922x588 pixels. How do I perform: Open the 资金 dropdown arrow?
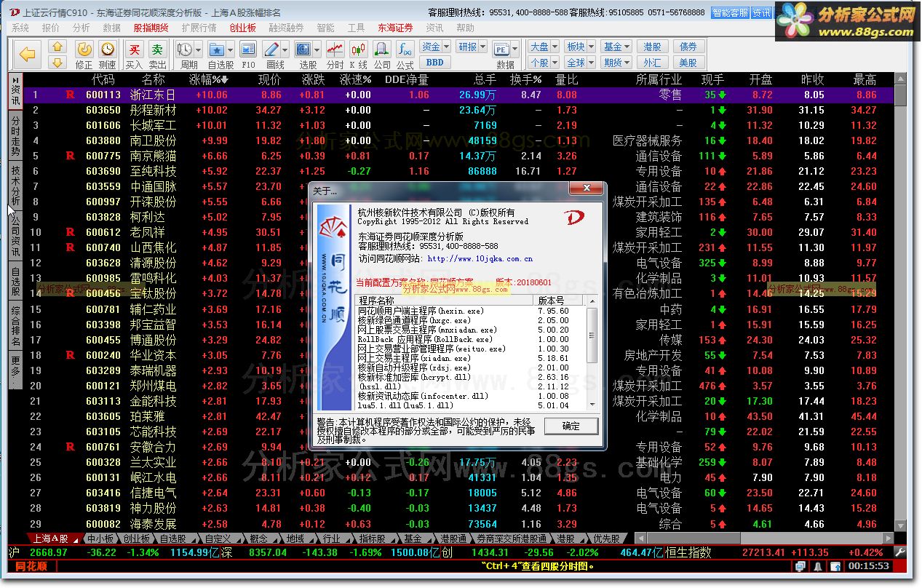(x=446, y=47)
